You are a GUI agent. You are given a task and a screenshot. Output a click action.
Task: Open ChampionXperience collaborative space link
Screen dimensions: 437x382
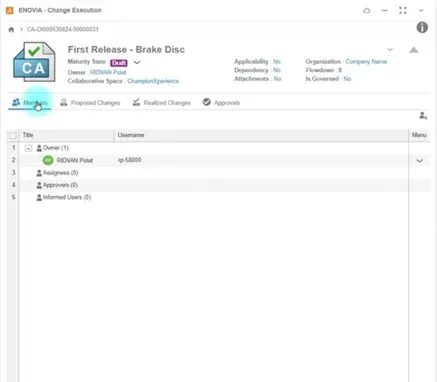[x=153, y=81]
